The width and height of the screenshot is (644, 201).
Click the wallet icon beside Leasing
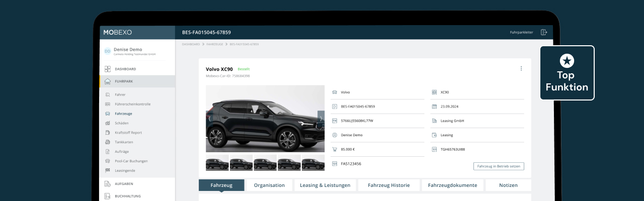coord(434,135)
